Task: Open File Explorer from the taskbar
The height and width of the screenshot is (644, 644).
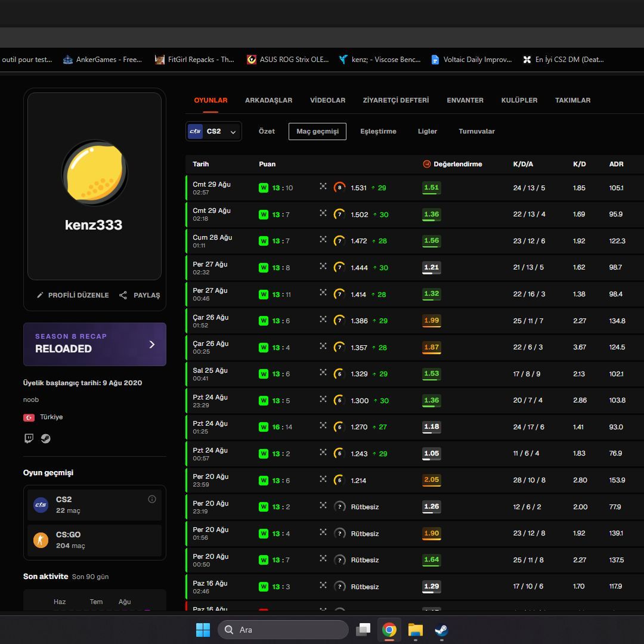Action: click(415, 629)
